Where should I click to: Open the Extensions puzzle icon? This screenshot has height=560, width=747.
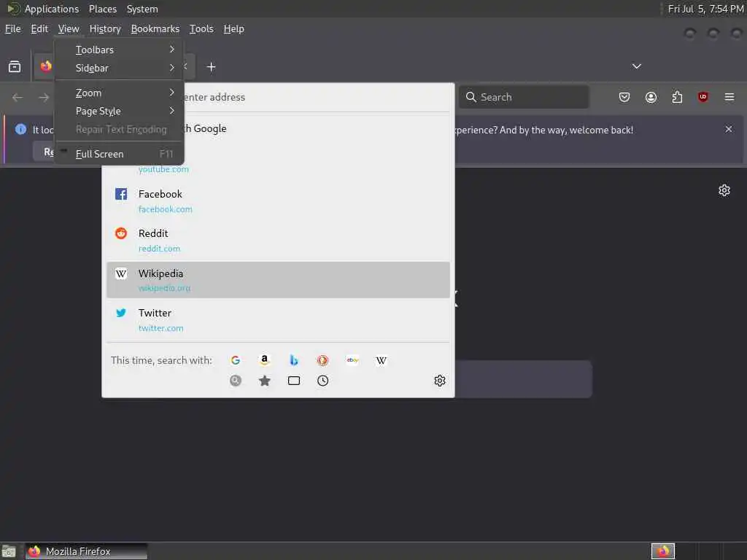tap(677, 97)
